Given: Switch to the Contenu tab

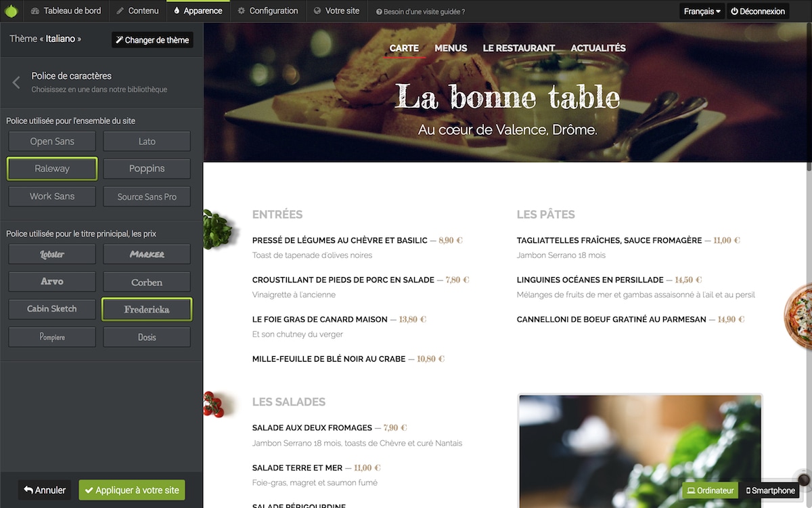Looking at the screenshot, I should pos(137,11).
